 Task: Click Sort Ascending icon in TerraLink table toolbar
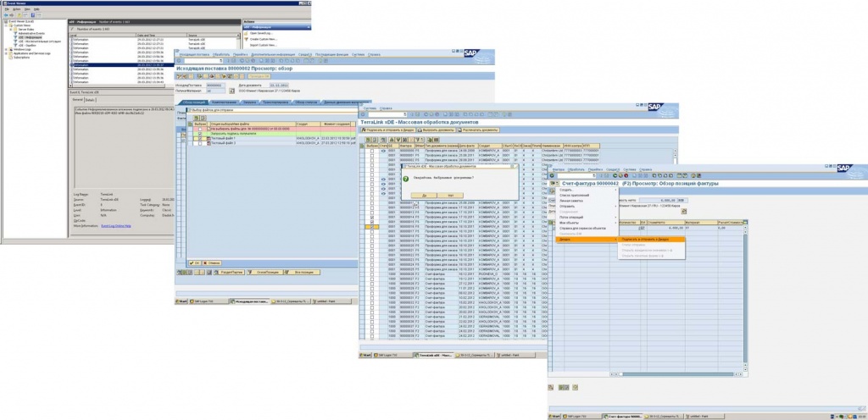392,140
